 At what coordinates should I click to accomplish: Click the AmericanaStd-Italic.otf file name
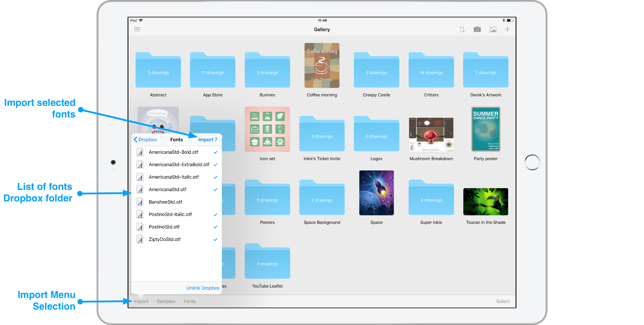pos(174,177)
